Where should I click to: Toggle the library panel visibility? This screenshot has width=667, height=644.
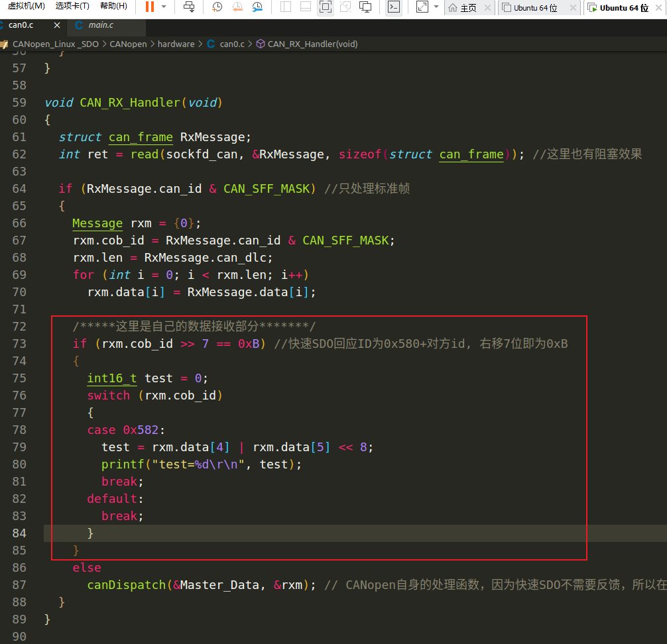click(285, 7)
